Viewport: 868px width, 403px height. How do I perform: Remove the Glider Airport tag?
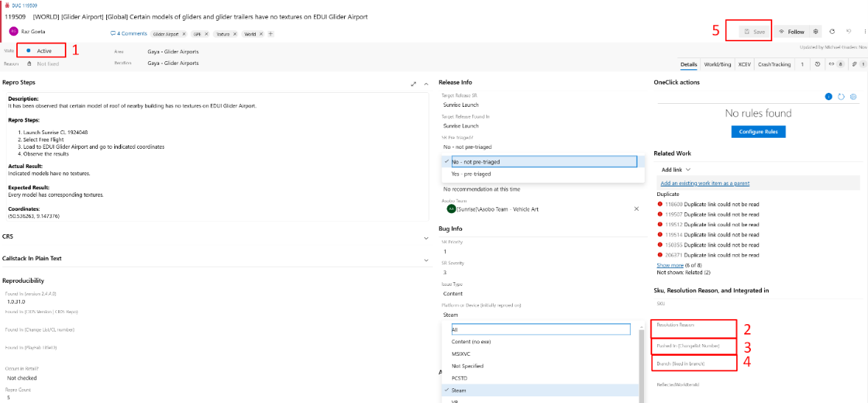(185, 34)
